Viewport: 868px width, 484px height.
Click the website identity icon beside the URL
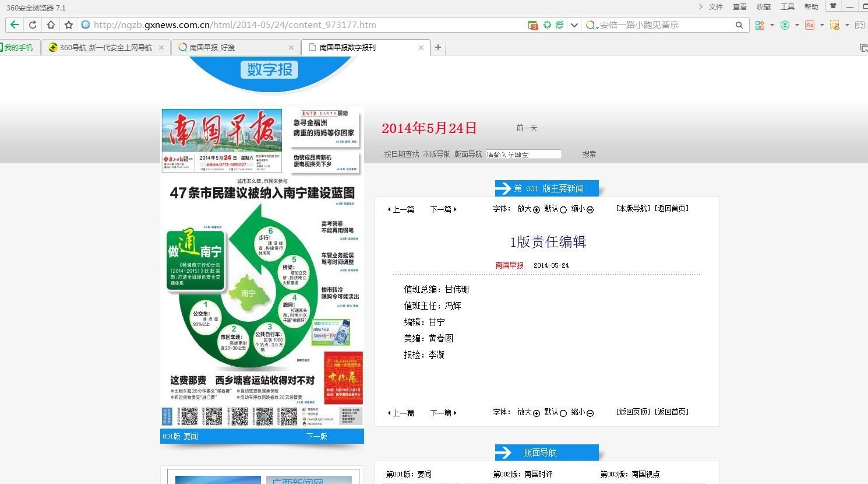coord(85,24)
